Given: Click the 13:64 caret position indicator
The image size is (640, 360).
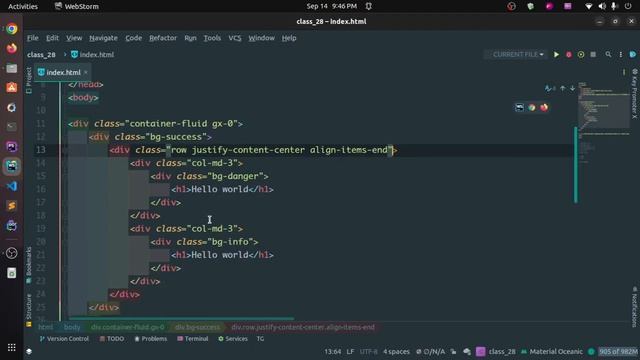Looking at the screenshot, I should (x=333, y=351).
